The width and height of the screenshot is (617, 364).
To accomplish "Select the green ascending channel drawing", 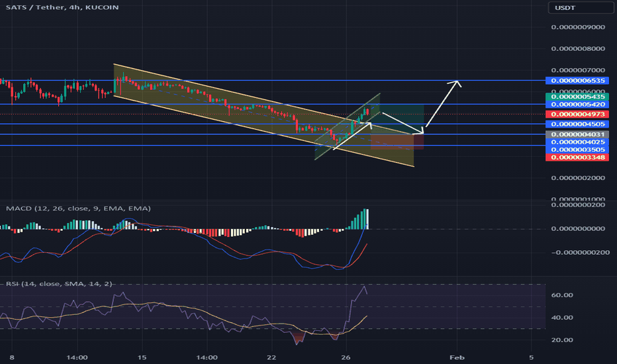I will click(x=346, y=126).
